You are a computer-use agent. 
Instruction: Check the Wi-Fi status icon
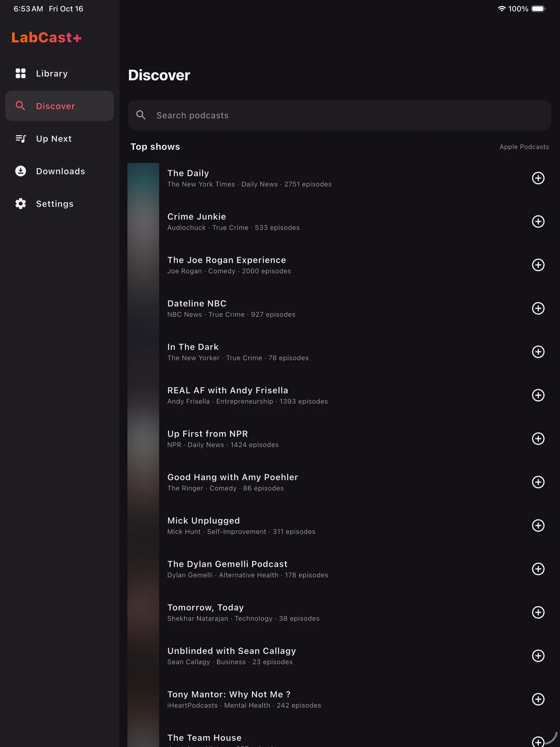(502, 9)
